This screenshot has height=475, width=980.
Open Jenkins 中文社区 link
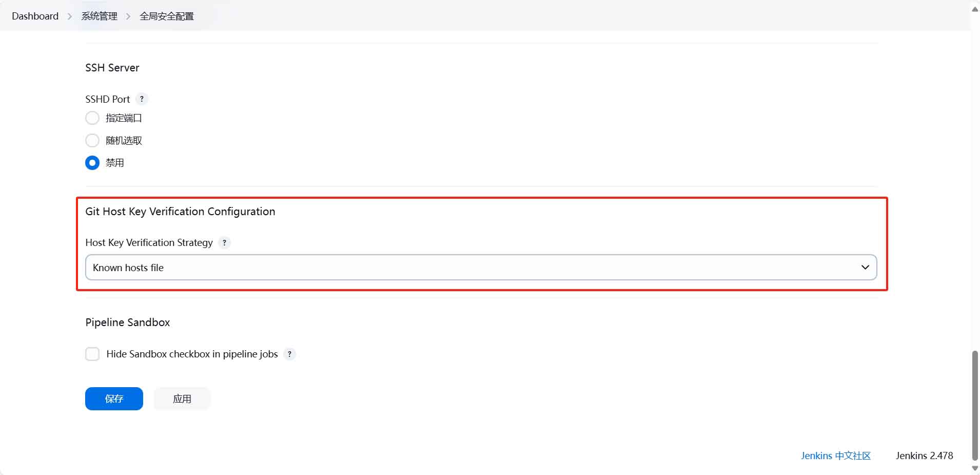836,455
